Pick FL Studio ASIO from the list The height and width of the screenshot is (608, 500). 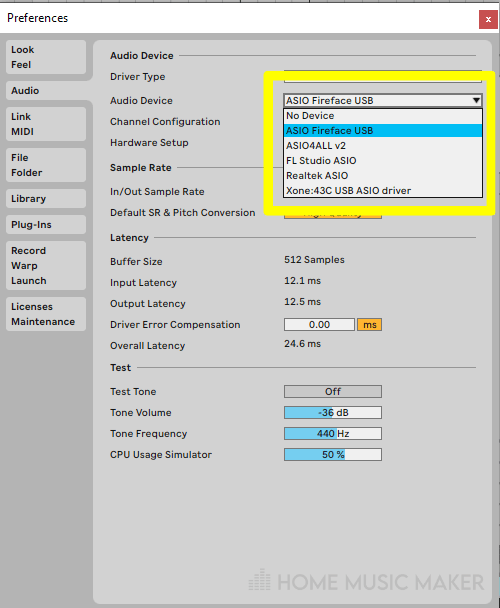383,161
